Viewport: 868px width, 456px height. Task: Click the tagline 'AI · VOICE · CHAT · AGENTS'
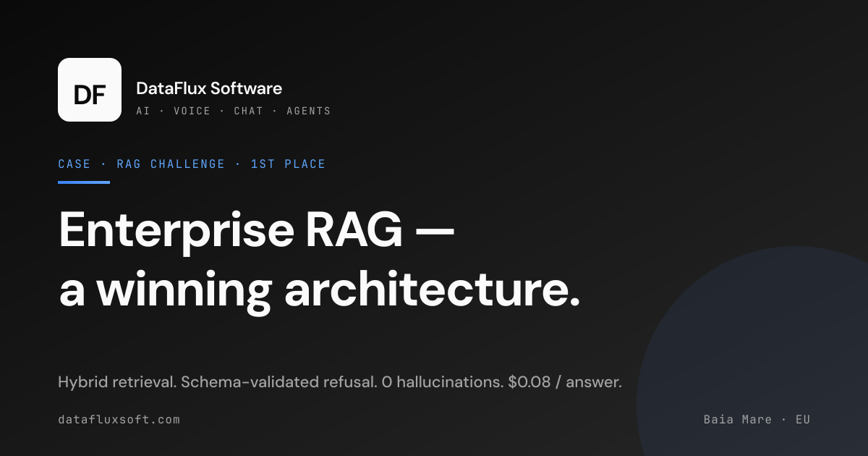[234, 111]
